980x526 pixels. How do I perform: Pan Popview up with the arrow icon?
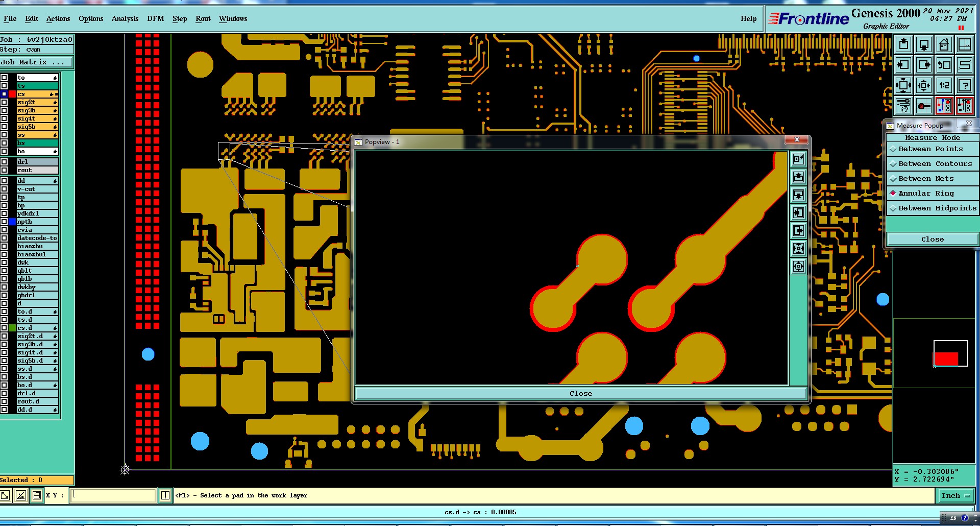pyautogui.click(x=798, y=177)
